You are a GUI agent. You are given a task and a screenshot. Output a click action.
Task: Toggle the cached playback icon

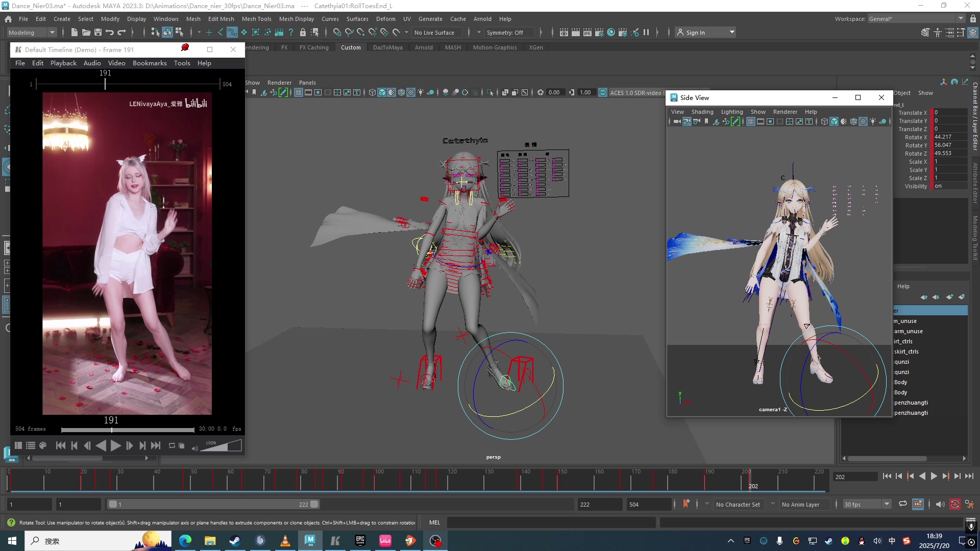[918, 504]
